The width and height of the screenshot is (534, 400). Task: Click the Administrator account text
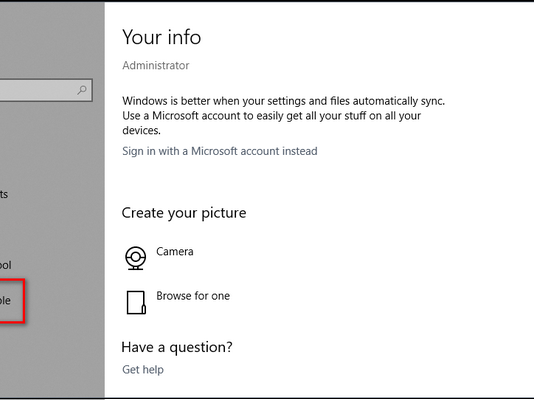point(156,65)
